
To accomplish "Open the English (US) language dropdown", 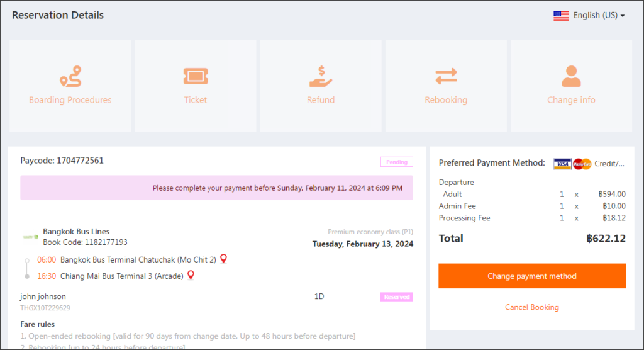I will pos(599,16).
